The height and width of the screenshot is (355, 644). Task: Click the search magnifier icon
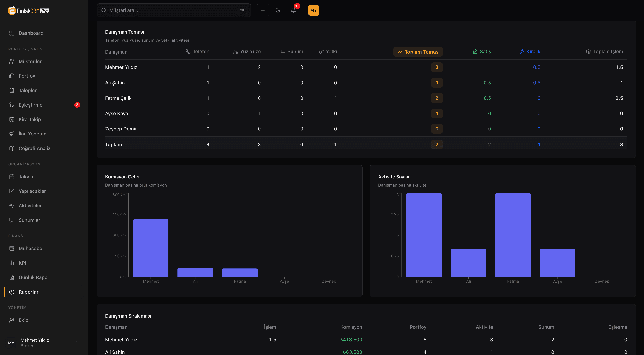point(103,10)
